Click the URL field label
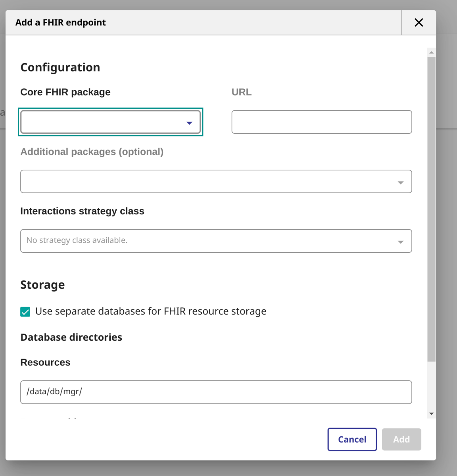The image size is (457, 476). [242, 92]
